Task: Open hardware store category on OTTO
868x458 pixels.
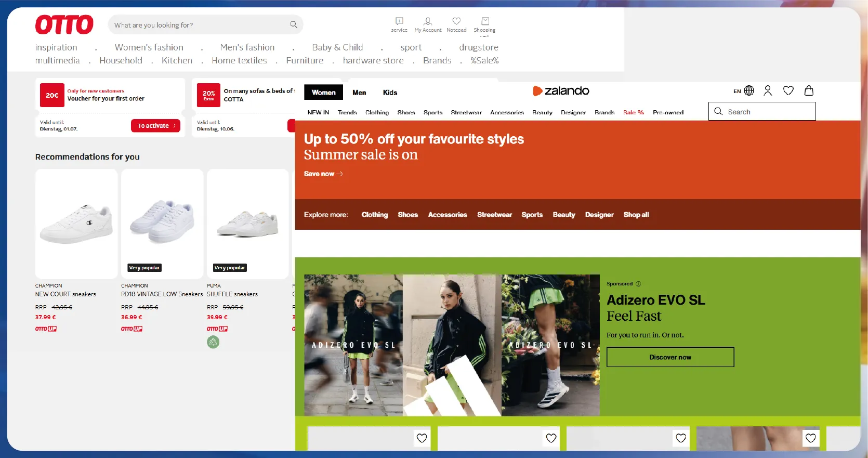Action: pos(373,60)
